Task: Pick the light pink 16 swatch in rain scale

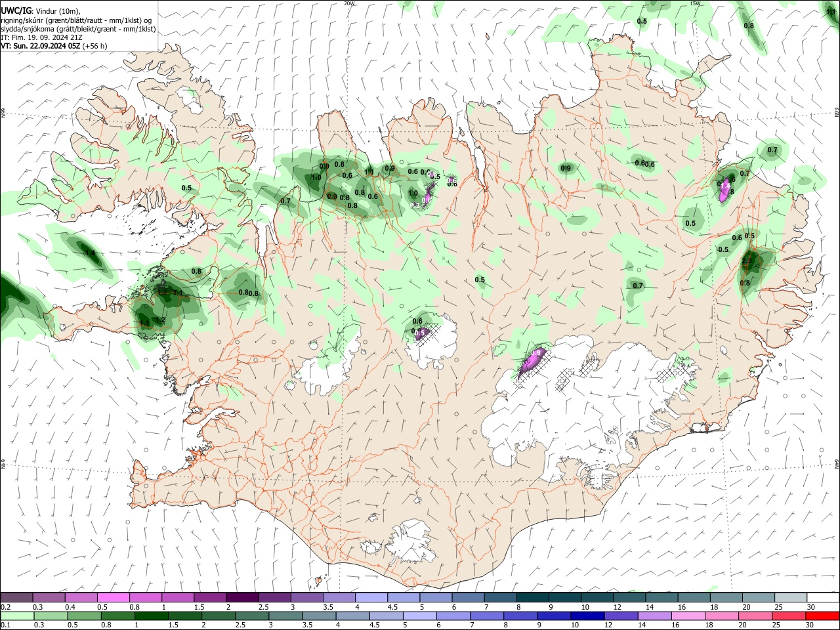Action: pyautogui.click(x=688, y=616)
